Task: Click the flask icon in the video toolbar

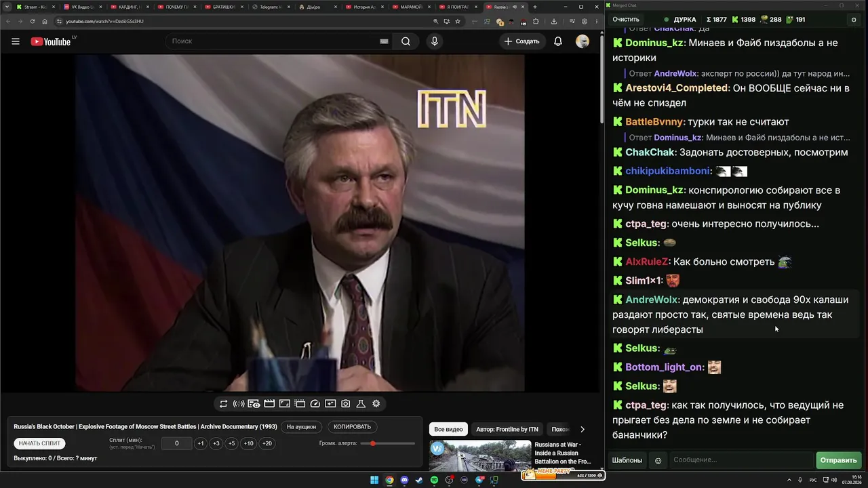Action: coord(361,404)
